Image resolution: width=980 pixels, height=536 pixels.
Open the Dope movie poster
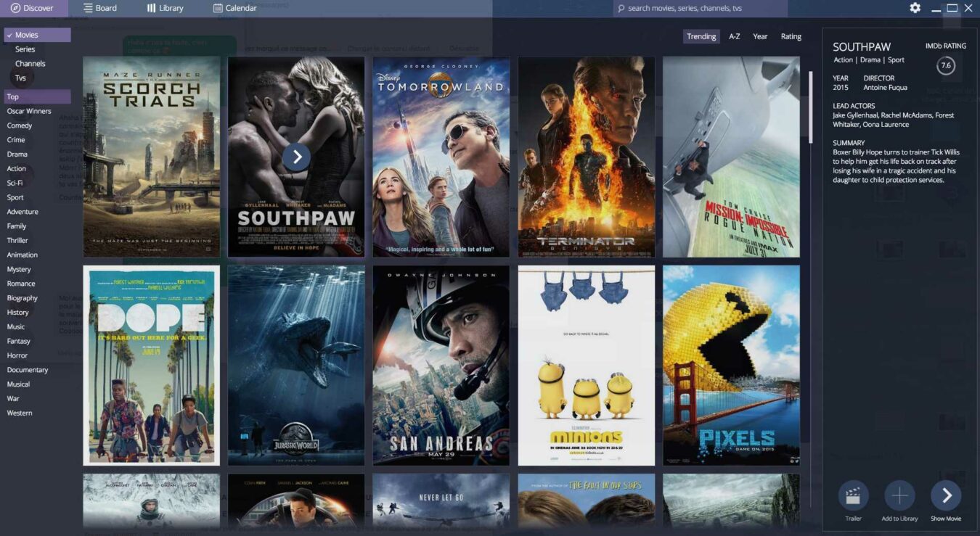pyautogui.click(x=152, y=366)
